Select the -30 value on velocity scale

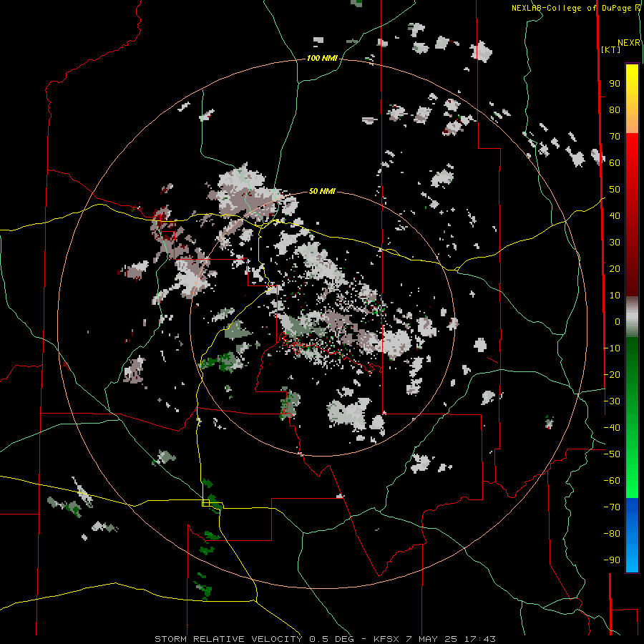pos(612,401)
